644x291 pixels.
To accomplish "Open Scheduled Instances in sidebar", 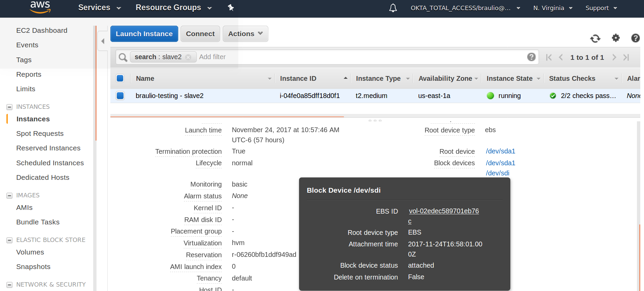I will (50, 163).
